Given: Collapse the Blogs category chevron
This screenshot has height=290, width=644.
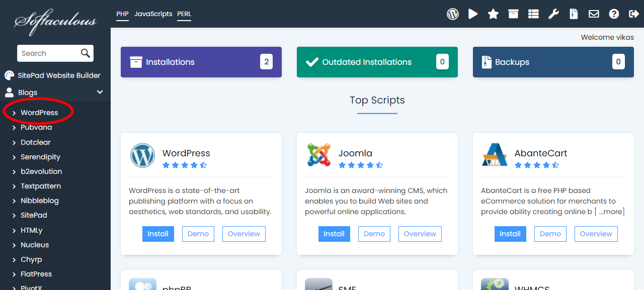Looking at the screenshot, I should click(100, 92).
